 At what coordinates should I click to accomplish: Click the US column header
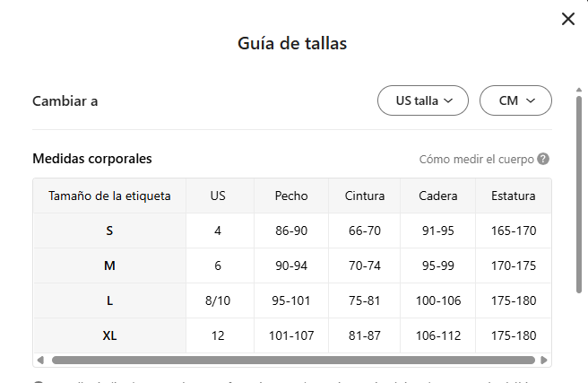(218, 196)
